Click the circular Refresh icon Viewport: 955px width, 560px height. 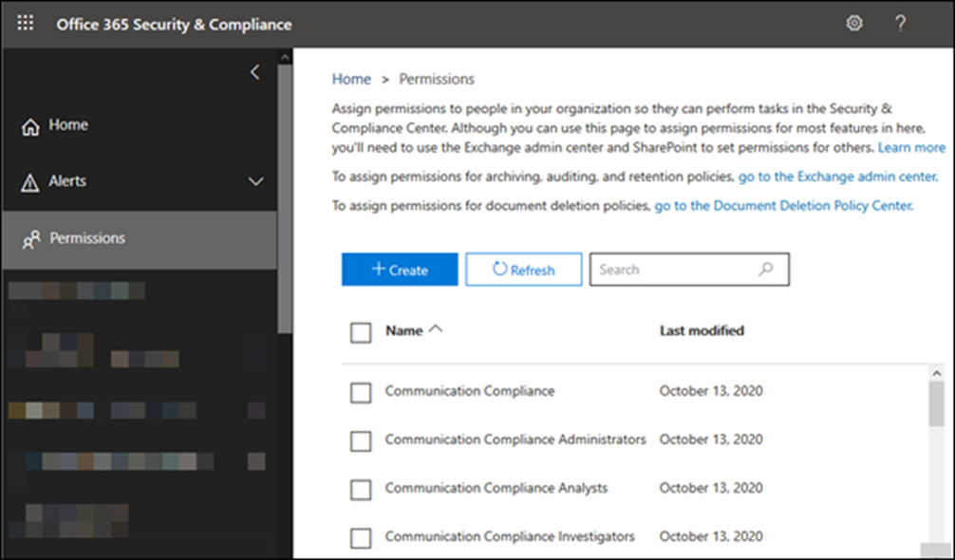[x=501, y=270]
